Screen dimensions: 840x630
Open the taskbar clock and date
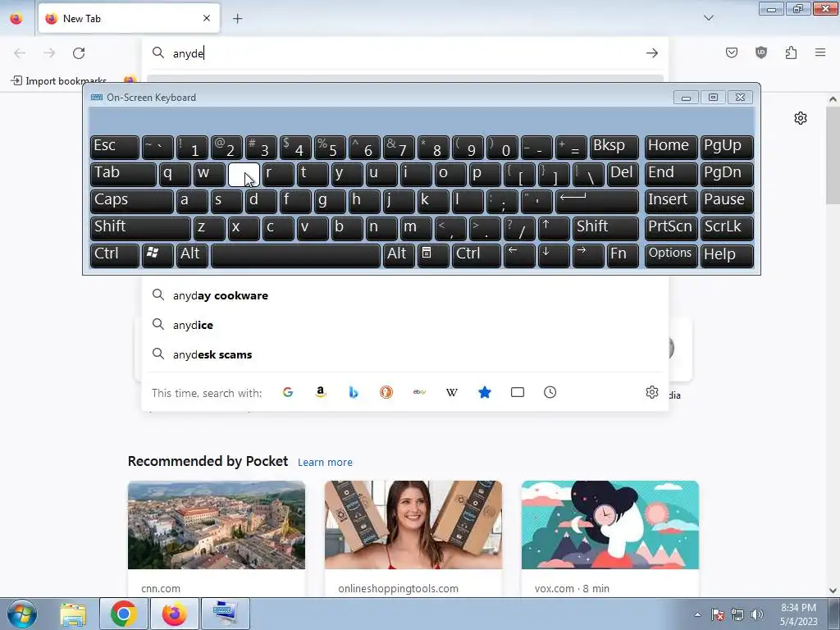click(x=799, y=614)
